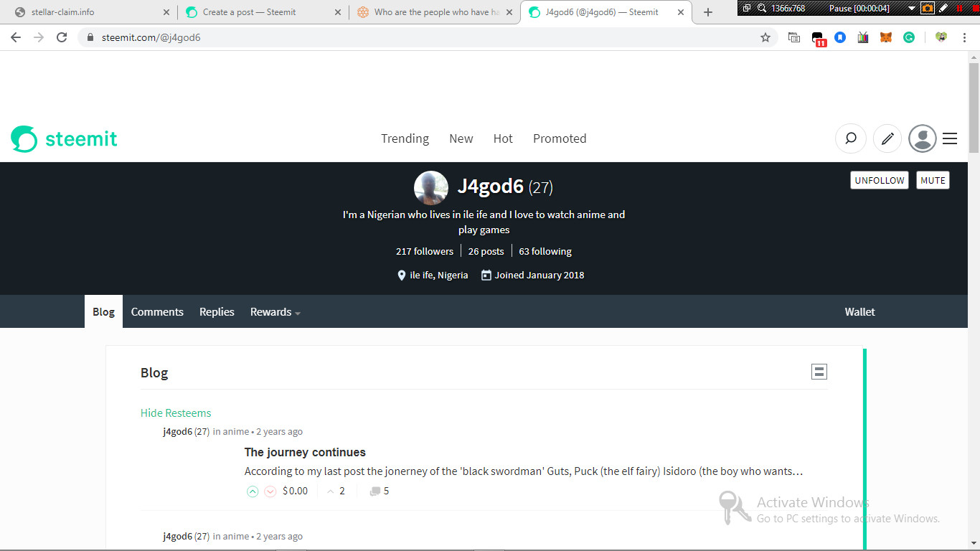Viewport: 980px width, 551px height.
Task: Go to Trending posts
Action: [405, 138]
